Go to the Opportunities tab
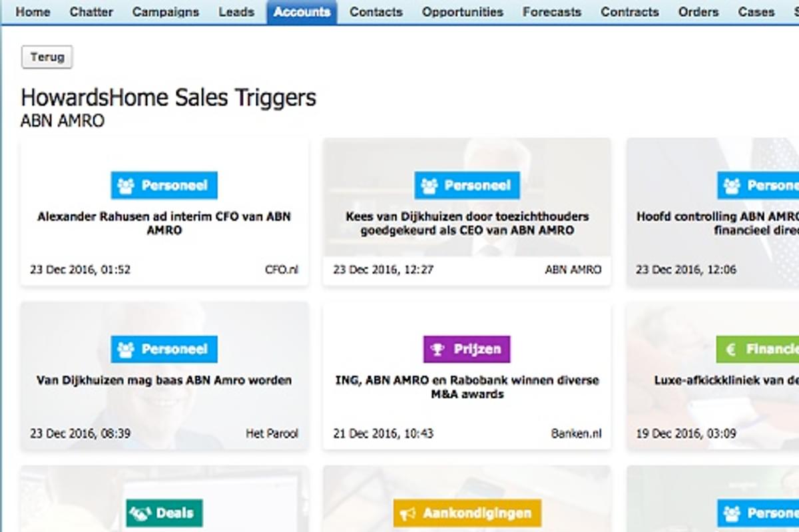799x532 pixels. 462,12
